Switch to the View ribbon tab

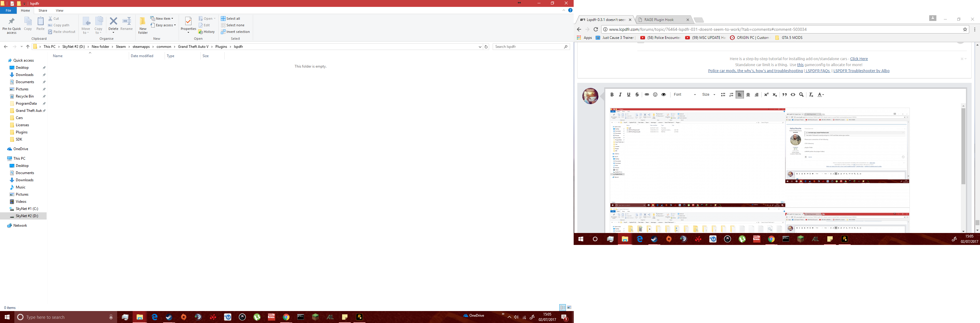point(59,11)
